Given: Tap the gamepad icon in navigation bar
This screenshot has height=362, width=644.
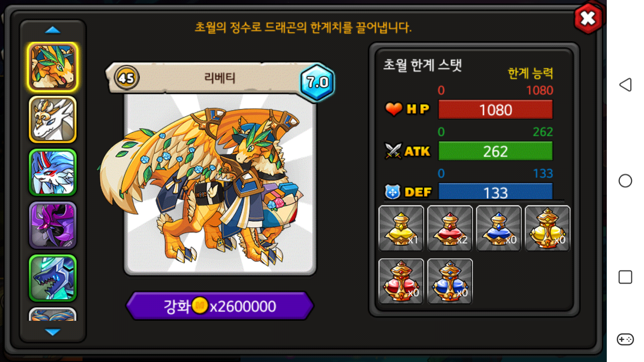Looking at the screenshot, I should coord(625,339).
